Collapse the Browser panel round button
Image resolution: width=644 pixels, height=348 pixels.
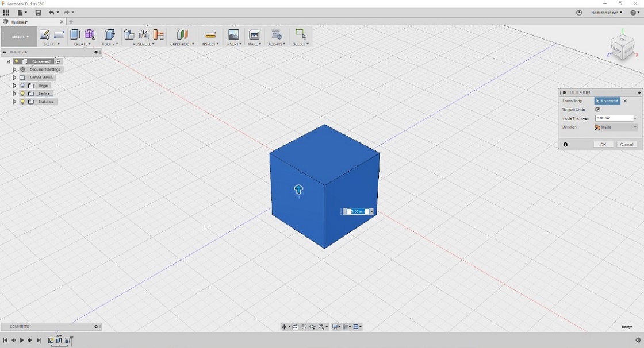tap(96, 52)
